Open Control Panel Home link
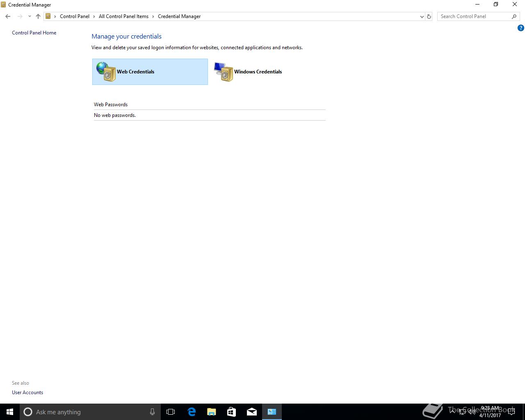525x420 pixels. pyautogui.click(x=34, y=33)
